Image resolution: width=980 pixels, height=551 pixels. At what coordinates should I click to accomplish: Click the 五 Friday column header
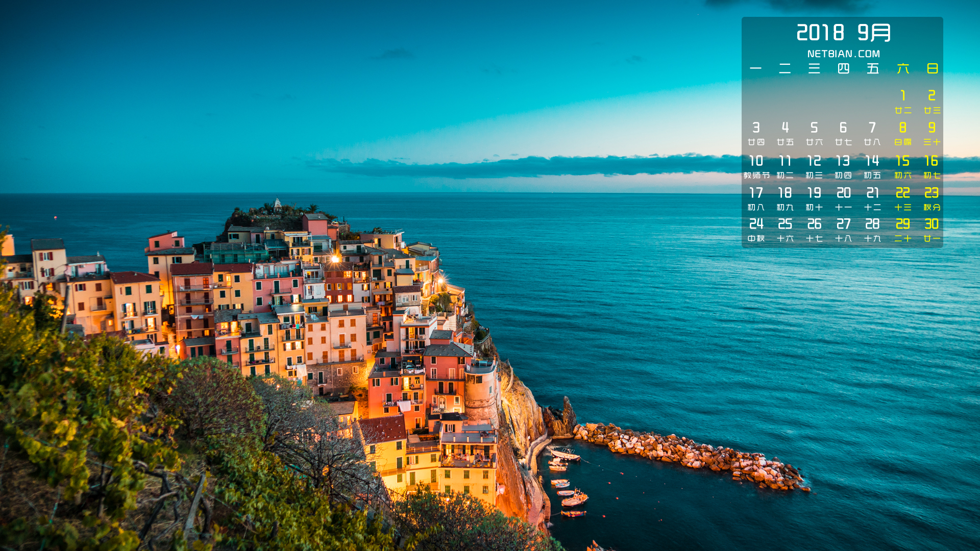pos(873,68)
